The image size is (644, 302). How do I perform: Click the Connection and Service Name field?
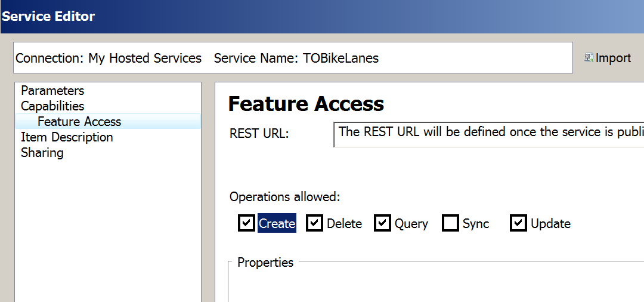click(293, 58)
